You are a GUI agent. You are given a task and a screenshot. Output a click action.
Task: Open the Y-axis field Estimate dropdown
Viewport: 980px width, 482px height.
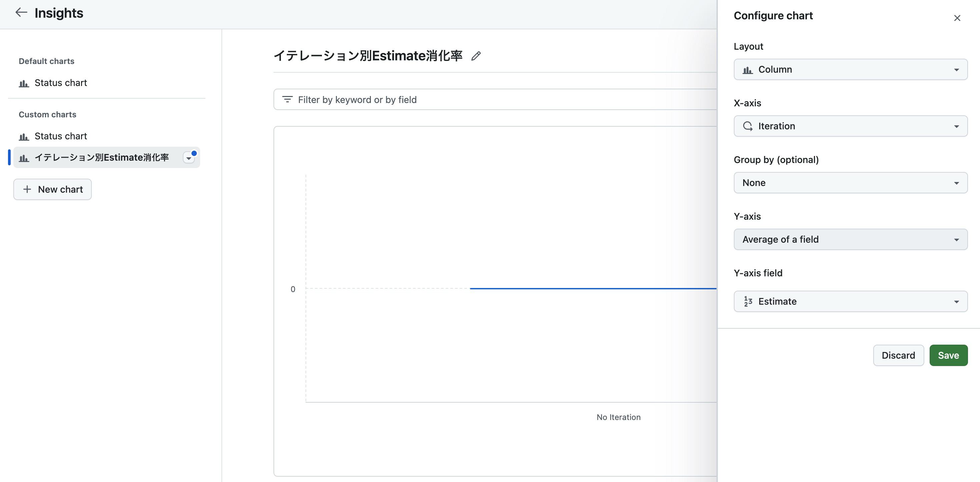point(850,301)
